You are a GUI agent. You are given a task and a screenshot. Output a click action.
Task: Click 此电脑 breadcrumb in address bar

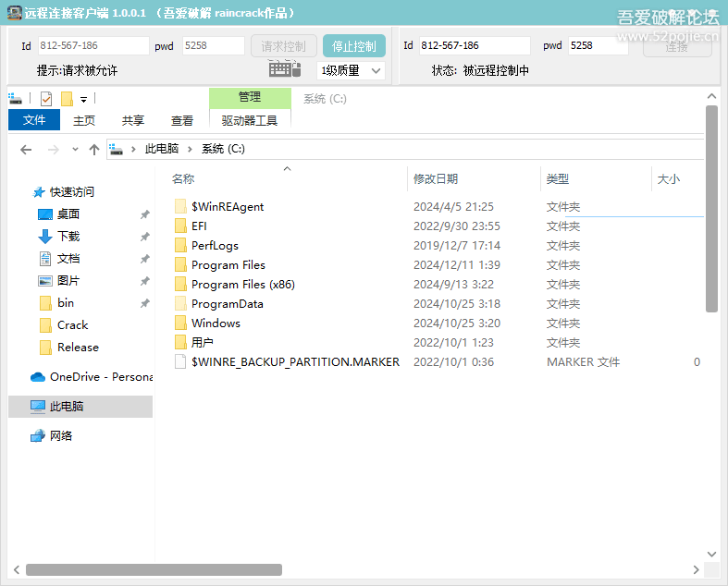pyautogui.click(x=162, y=149)
